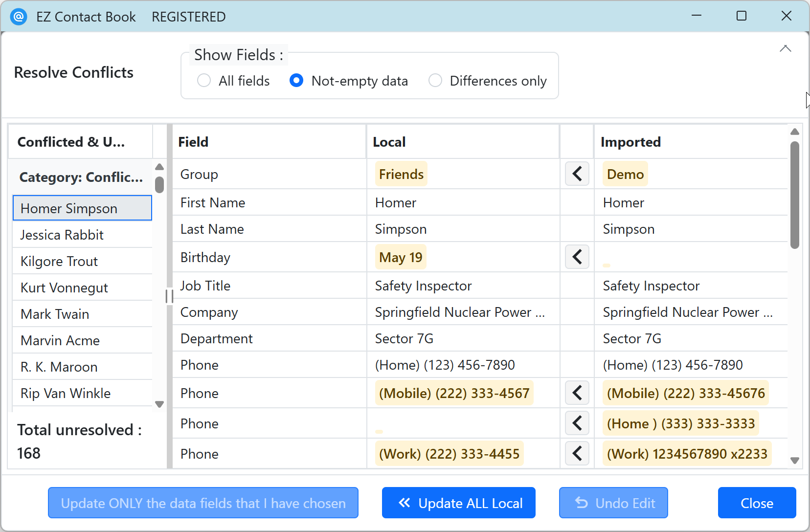Viewport: 810px width, 532px height.
Task: Copy imported Mobile phone number to local
Action: pos(577,393)
